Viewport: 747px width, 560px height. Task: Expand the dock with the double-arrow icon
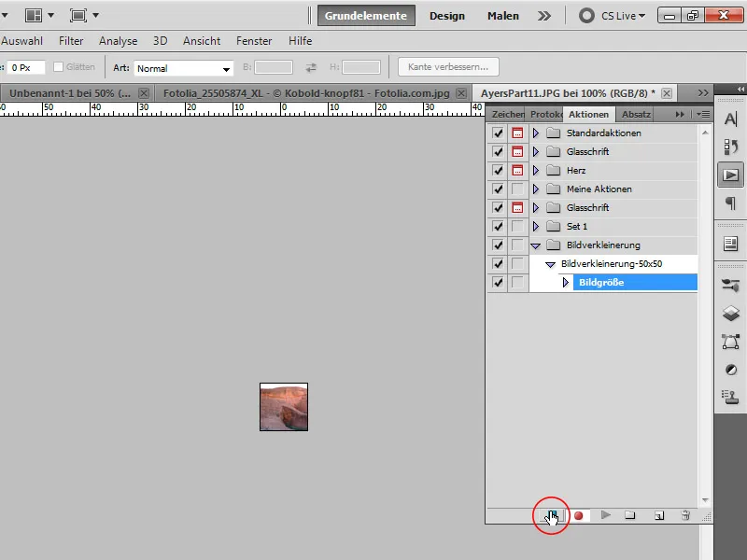coord(740,89)
